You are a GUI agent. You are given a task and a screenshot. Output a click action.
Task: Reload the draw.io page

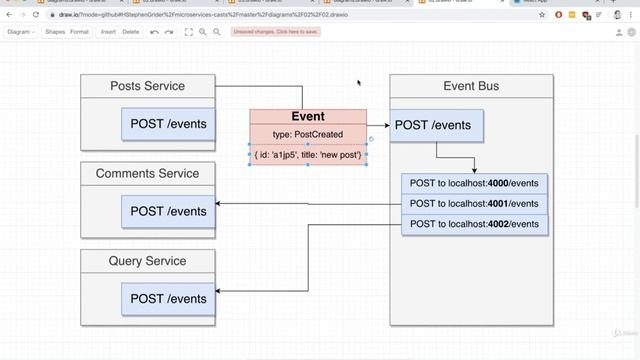tap(36, 15)
